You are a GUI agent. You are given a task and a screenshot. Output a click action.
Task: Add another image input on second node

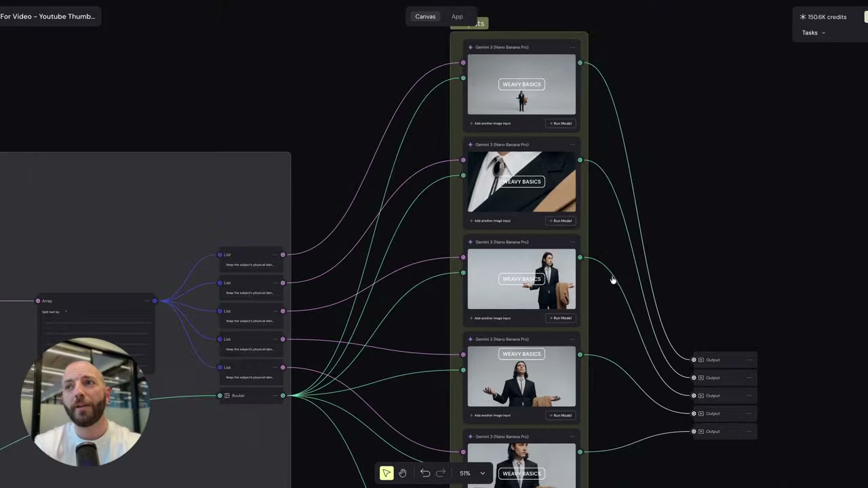point(490,221)
